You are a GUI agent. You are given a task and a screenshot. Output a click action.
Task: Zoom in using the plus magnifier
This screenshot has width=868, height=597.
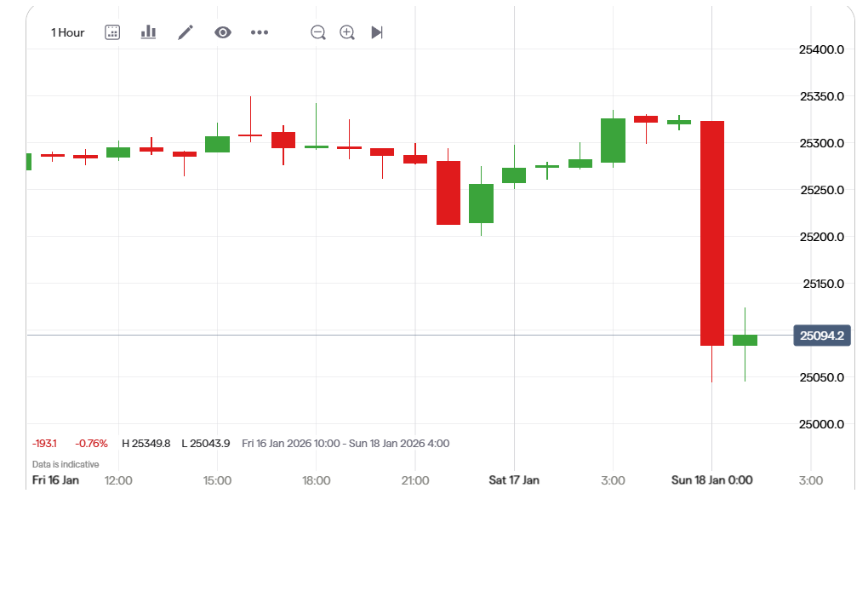click(347, 32)
